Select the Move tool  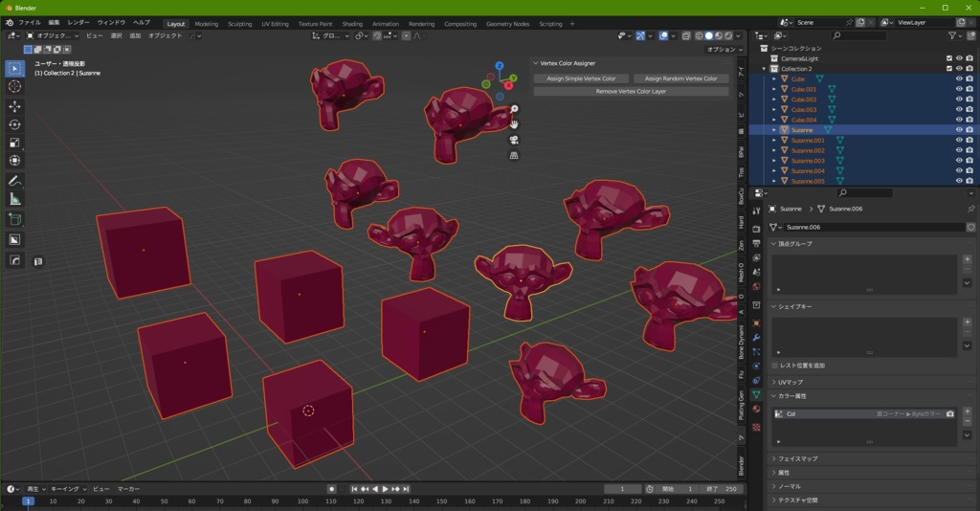coord(15,107)
